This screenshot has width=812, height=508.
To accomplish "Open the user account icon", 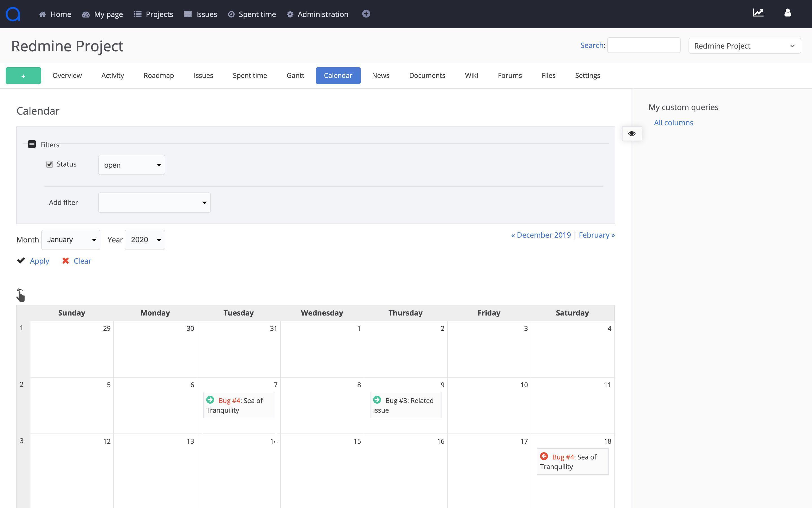I will [788, 13].
